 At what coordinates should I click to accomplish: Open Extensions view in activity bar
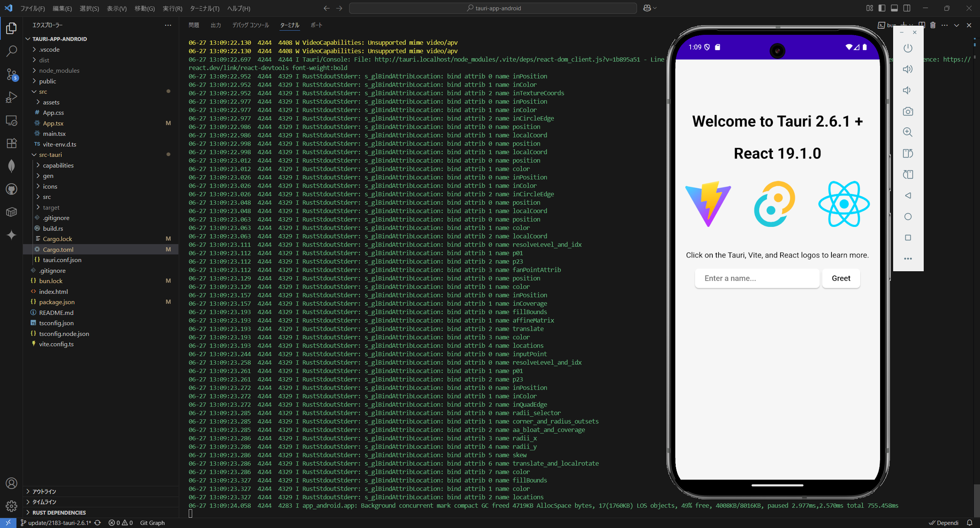(x=11, y=143)
